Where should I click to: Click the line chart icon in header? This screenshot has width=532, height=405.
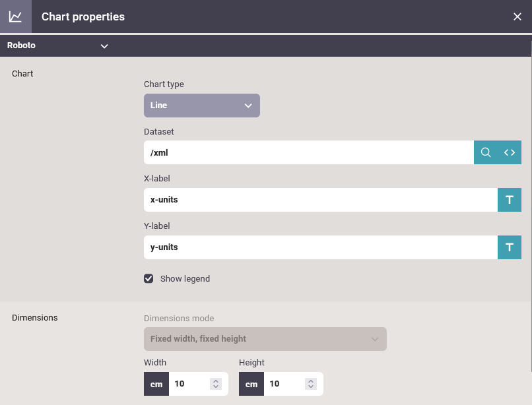point(15,16)
